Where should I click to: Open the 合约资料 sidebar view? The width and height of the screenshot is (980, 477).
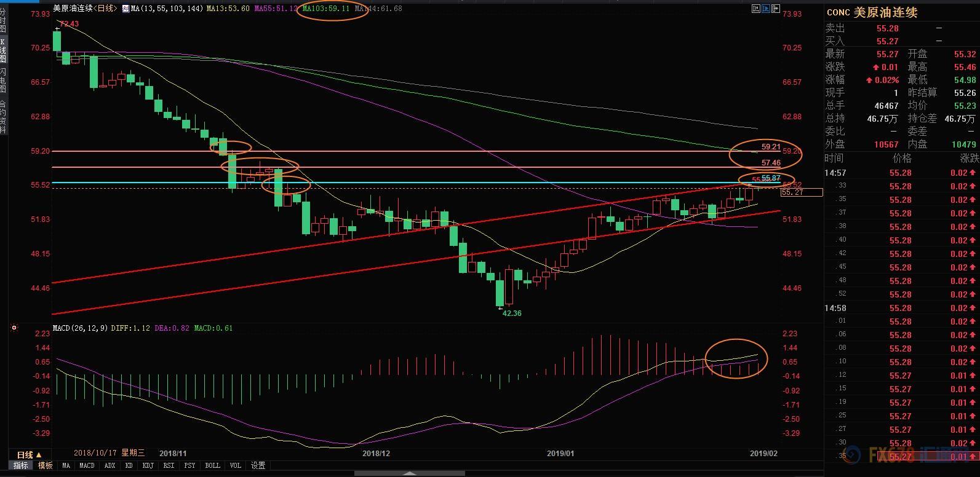3,117
